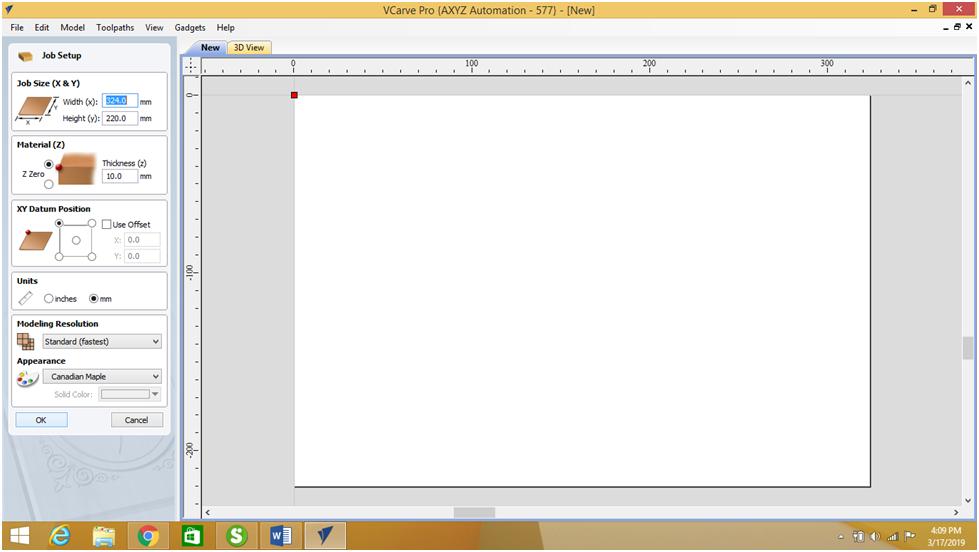Viewport: 979px width, 552px height.
Task: Restore the inner document window
Action: pos(957,27)
